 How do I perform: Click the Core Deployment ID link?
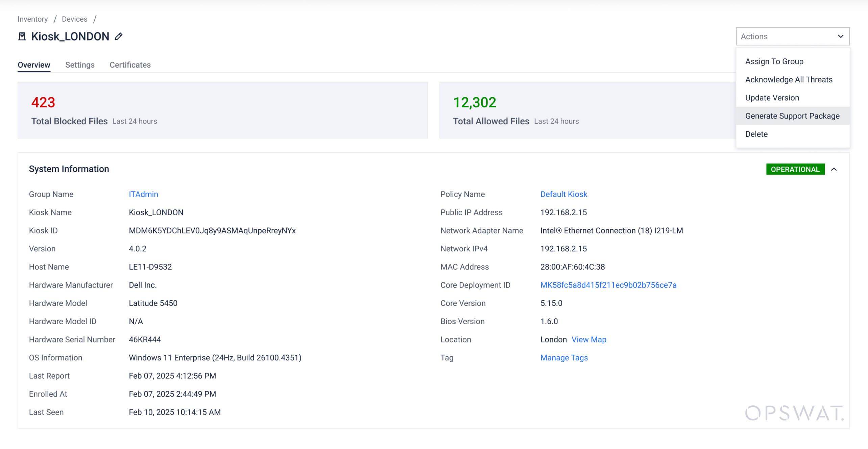[x=608, y=285]
